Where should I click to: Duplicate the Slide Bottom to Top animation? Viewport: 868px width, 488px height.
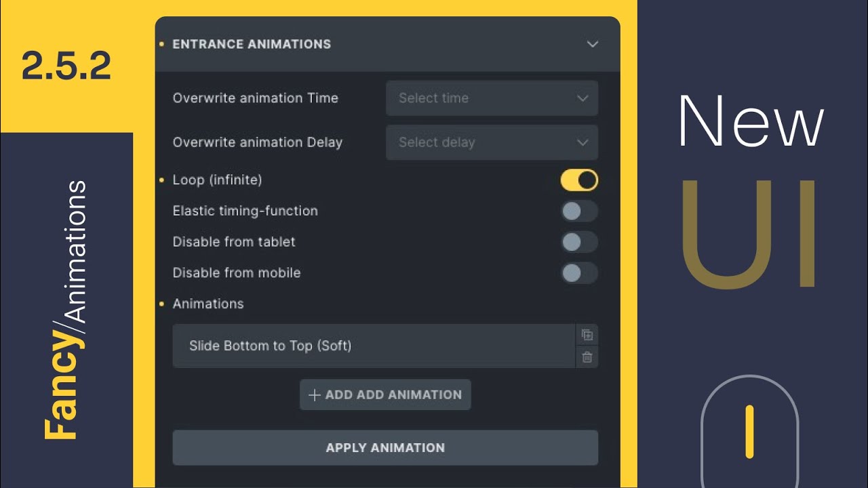tap(587, 335)
